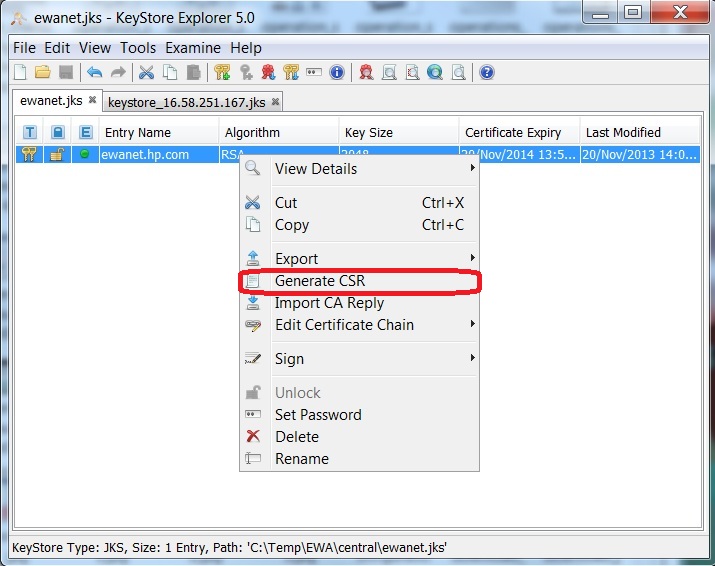Click the Generate Key Pair toolbar icon
Image resolution: width=715 pixels, height=566 pixels.
point(222,72)
